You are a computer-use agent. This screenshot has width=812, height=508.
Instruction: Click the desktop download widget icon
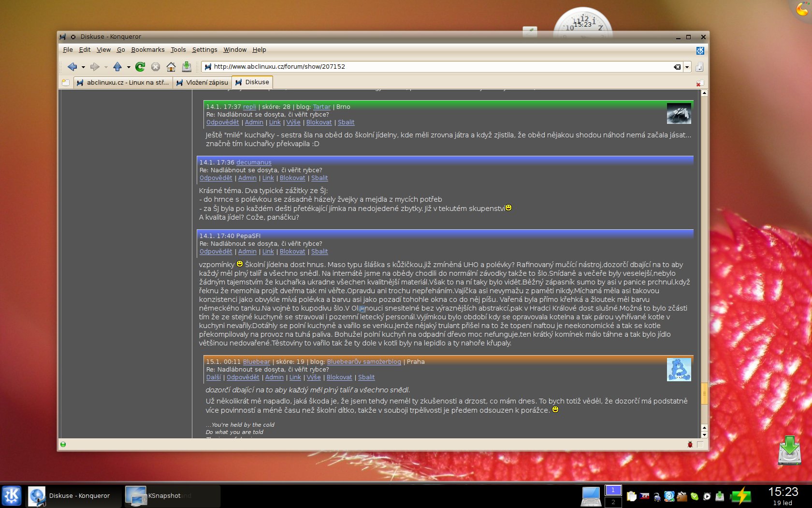[789, 450]
